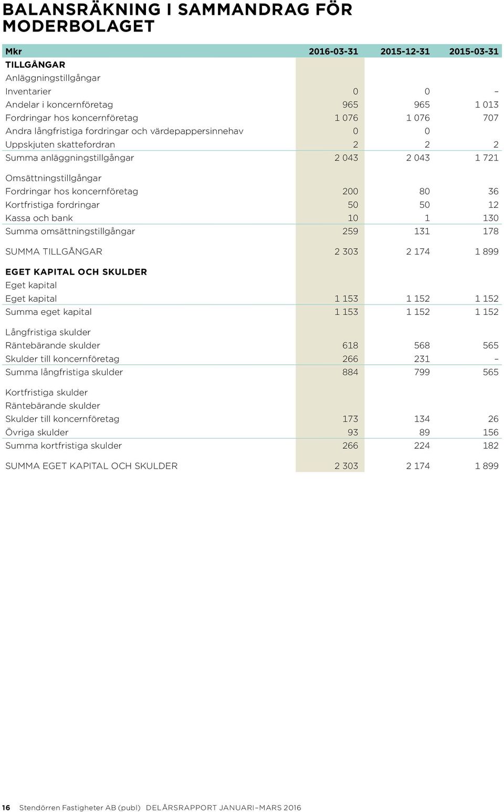504x812 pixels.
Task: Select the SUMMA EGET KAPITAL OCH SKULDER label
Action: [x=91, y=466]
